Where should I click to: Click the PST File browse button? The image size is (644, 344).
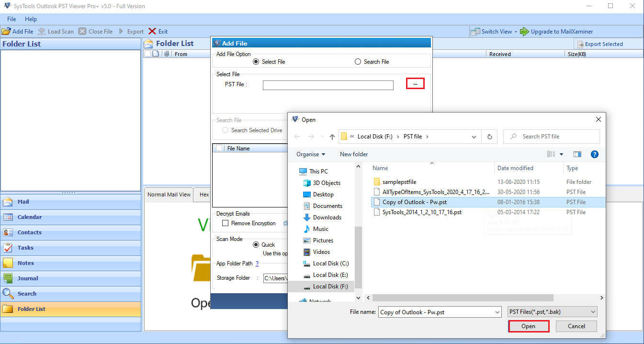[415, 83]
